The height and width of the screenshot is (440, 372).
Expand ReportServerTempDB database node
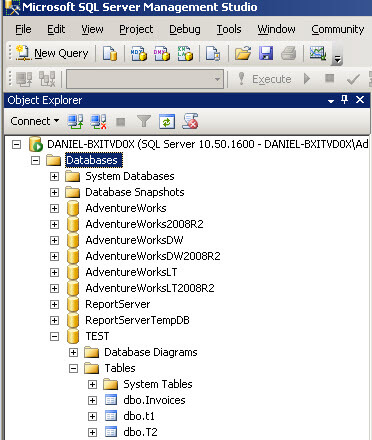(x=54, y=320)
